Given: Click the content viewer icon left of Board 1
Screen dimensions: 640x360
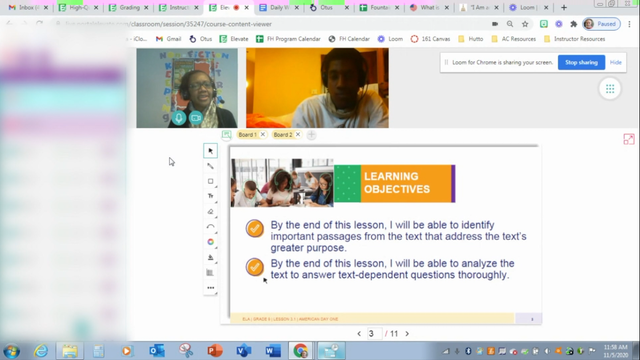Looking at the screenshot, I should pyautogui.click(x=227, y=134).
